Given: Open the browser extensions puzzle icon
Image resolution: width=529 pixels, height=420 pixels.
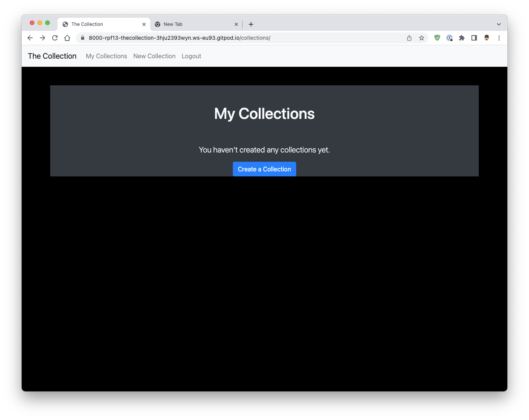Looking at the screenshot, I should point(462,38).
